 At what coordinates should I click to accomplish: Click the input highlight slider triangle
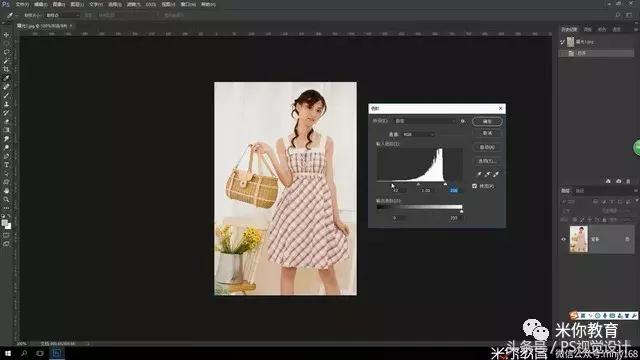445,184
